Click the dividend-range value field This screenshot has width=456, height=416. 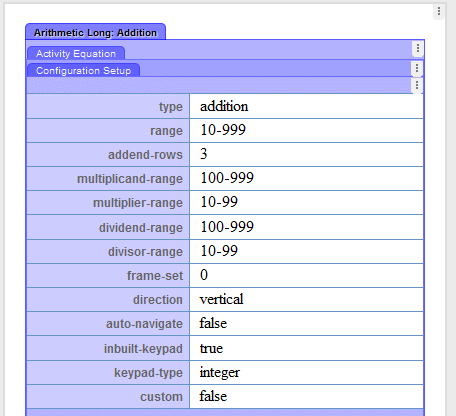pyautogui.click(x=306, y=227)
